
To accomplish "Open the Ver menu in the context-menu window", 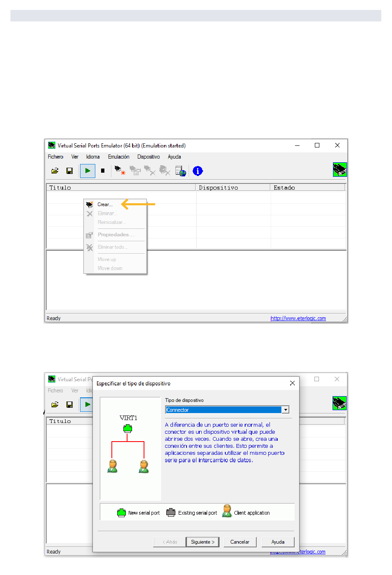I will click(x=75, y=157).
